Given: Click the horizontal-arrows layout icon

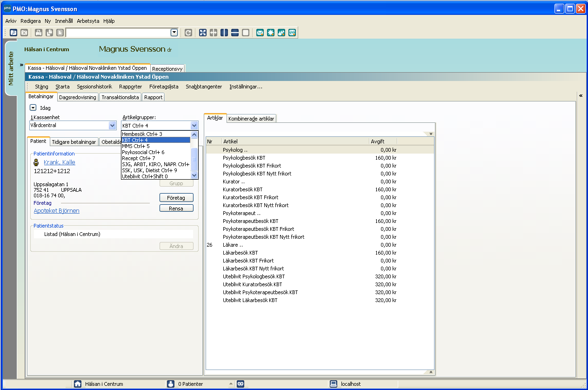Looking at the screenshot, I should coord(214,33).
